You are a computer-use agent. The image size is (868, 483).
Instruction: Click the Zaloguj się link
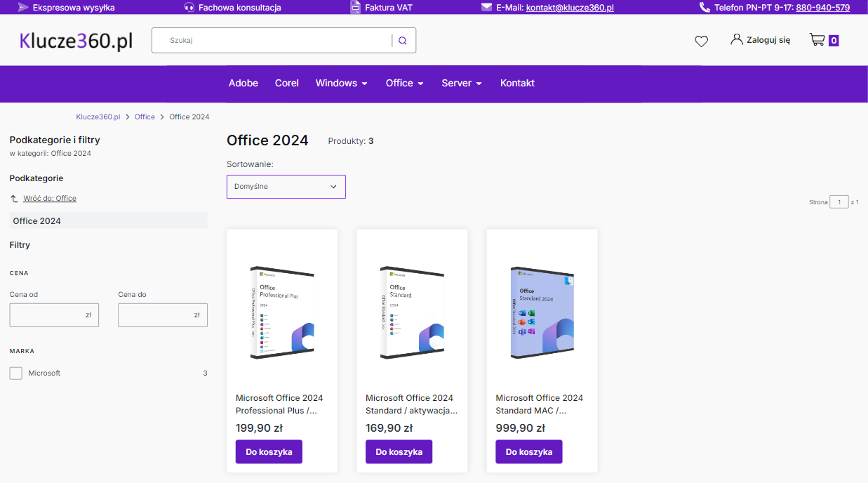point(768,40)
